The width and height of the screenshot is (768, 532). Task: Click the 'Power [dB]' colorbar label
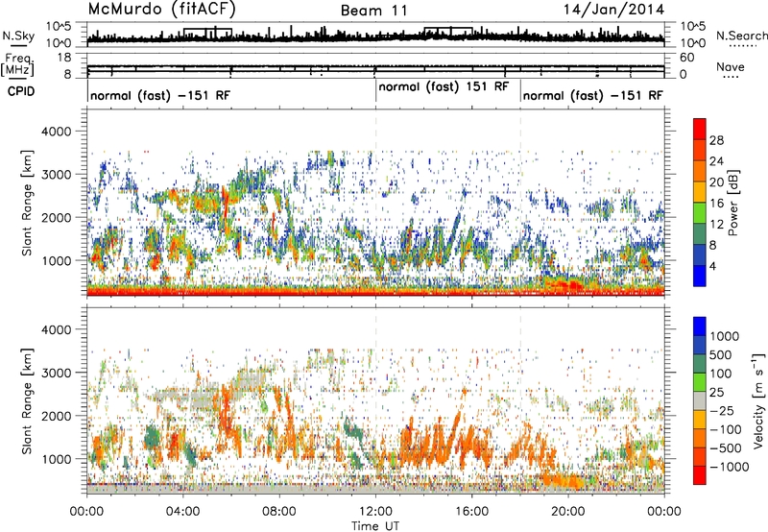pos(732,203)
